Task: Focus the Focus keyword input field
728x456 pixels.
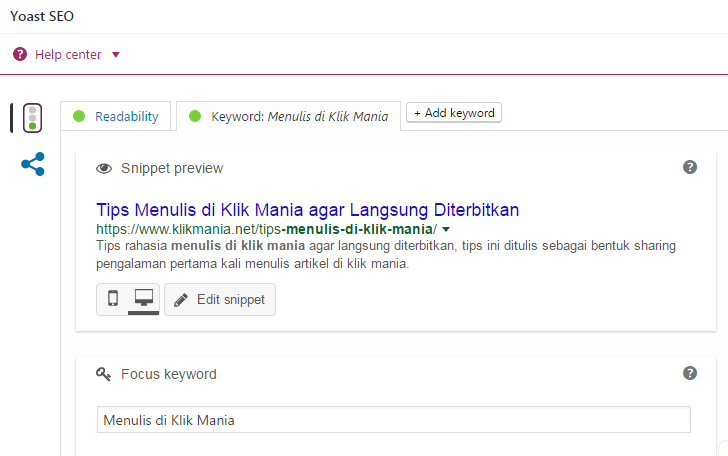Action: (394, 420)
